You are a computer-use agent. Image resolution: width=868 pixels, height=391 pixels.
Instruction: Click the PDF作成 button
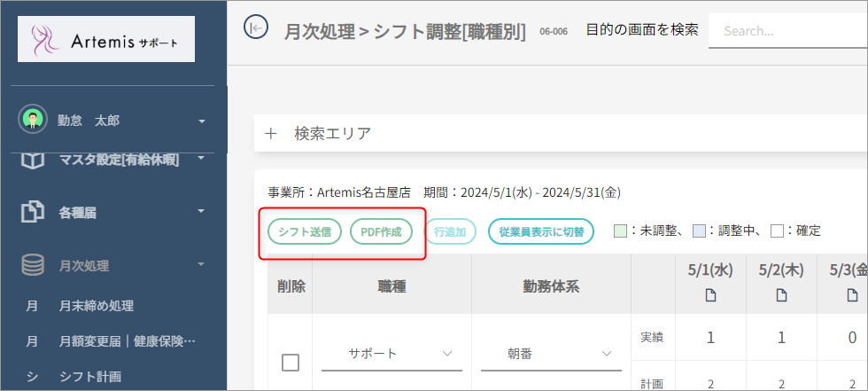point(381,231)
